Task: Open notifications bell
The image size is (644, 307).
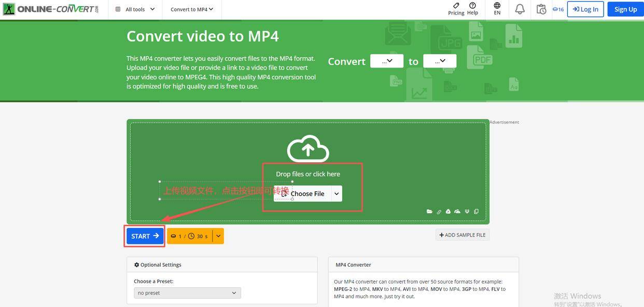Action: tap(520, 9)
